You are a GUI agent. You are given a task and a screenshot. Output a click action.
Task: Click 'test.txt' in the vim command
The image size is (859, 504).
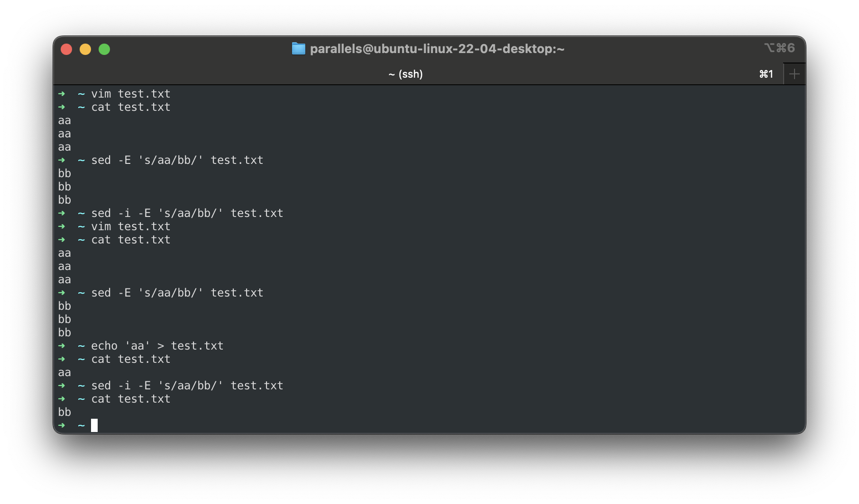tap(144, 94)
